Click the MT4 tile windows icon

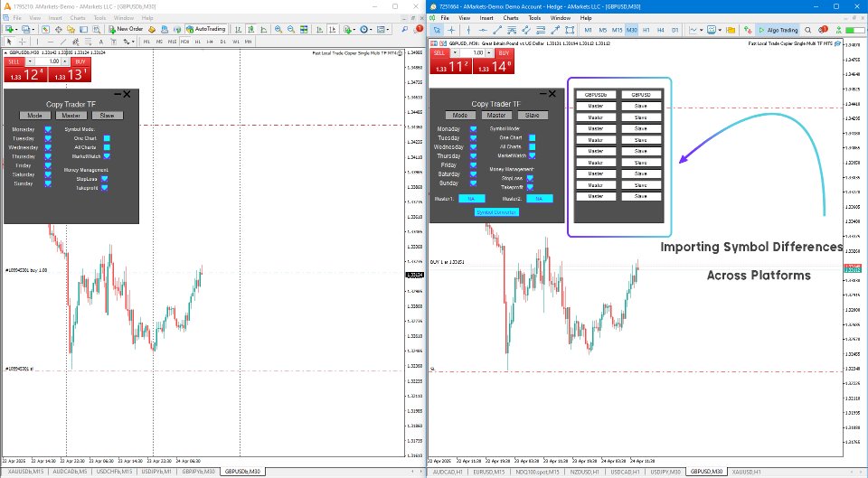click(x=304, y=29)
